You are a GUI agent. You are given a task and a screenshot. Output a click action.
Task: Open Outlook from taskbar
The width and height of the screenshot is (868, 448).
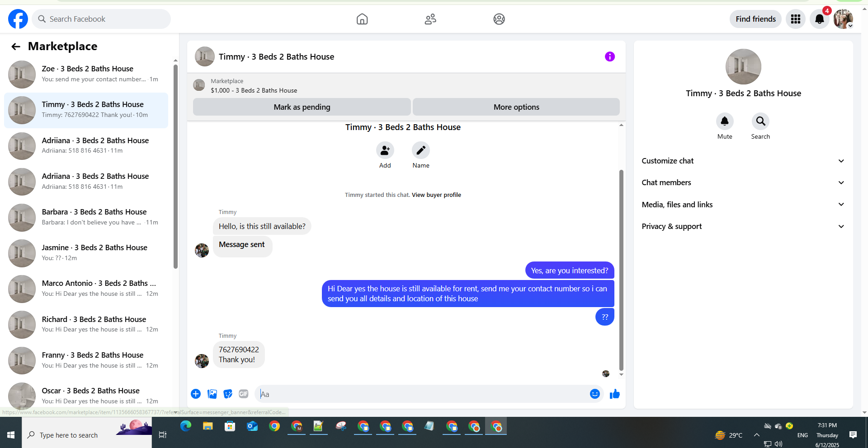coord(252,426)
